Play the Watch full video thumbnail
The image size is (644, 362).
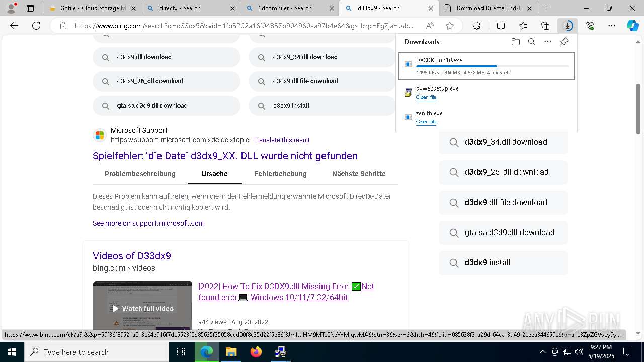(142, 305)
